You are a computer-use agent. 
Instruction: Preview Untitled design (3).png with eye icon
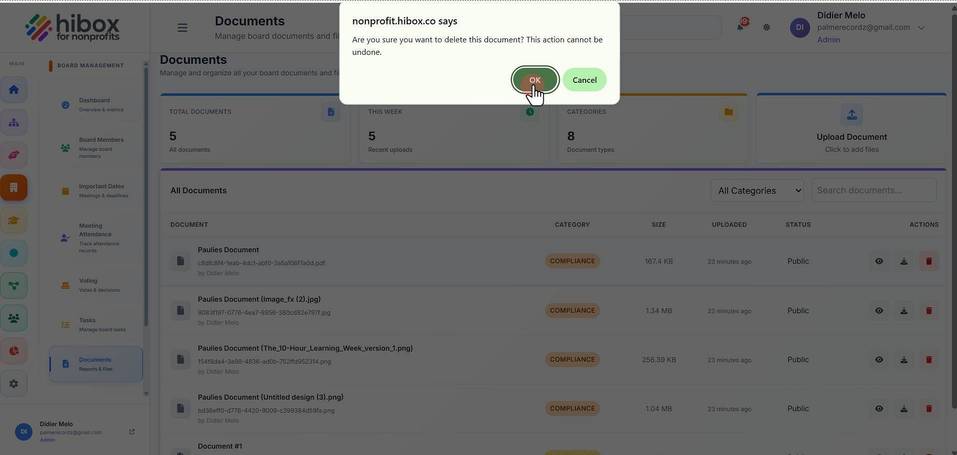click(879, 409)
